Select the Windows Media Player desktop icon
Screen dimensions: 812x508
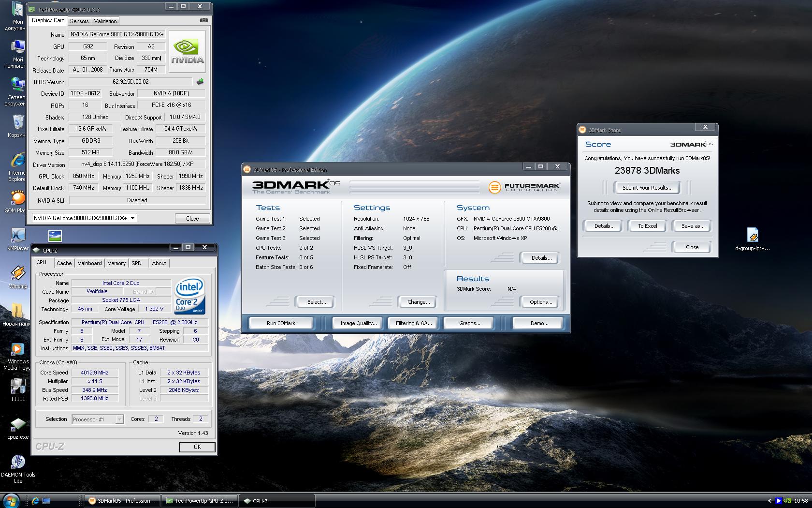click(18, 356)
